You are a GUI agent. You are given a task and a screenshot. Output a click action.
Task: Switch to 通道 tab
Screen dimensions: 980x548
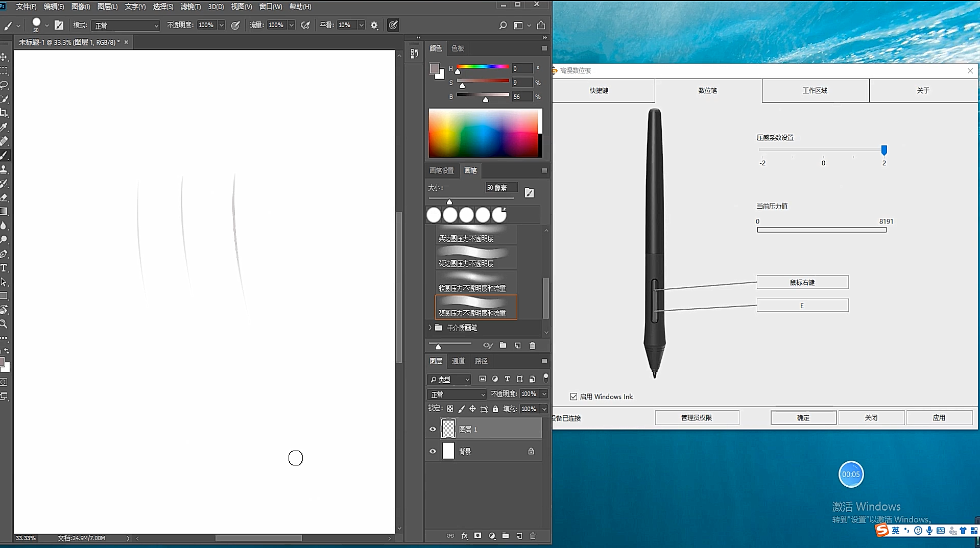tap(458, 361)
